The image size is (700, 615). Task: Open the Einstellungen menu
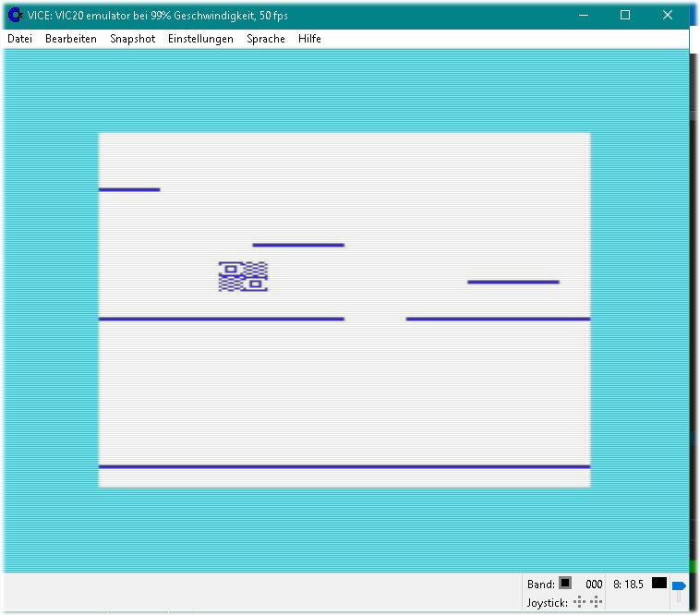point(200,39)
